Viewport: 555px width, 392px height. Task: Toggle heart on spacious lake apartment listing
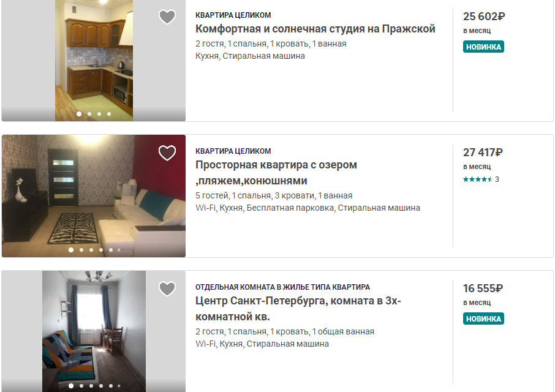(167, 153)
